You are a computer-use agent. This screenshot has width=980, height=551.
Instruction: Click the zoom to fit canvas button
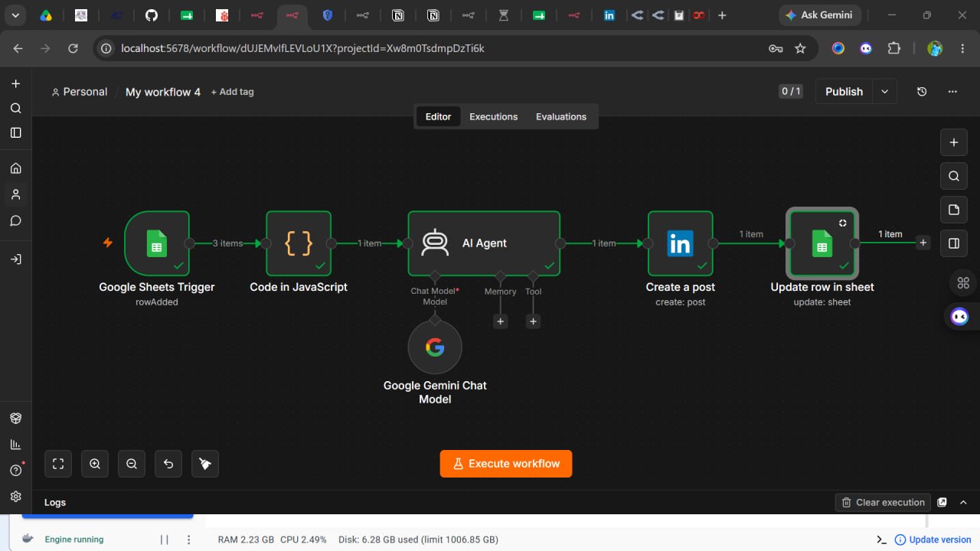58,464
